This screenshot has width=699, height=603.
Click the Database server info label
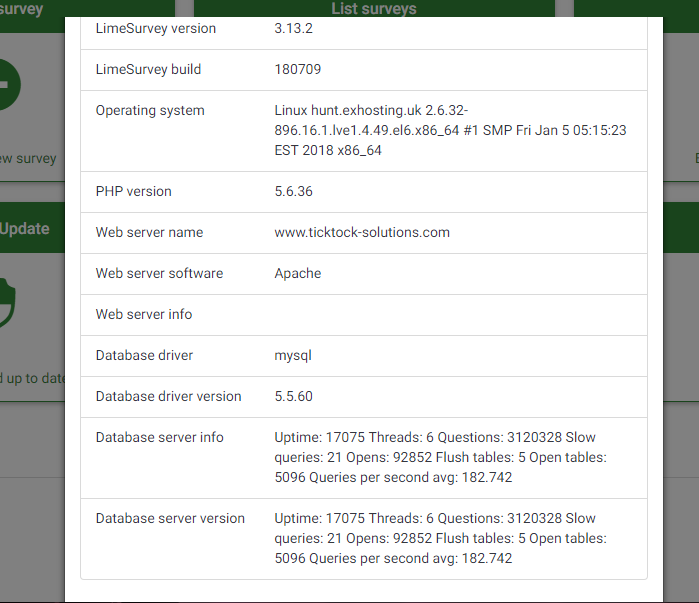(x=159, y=438)
